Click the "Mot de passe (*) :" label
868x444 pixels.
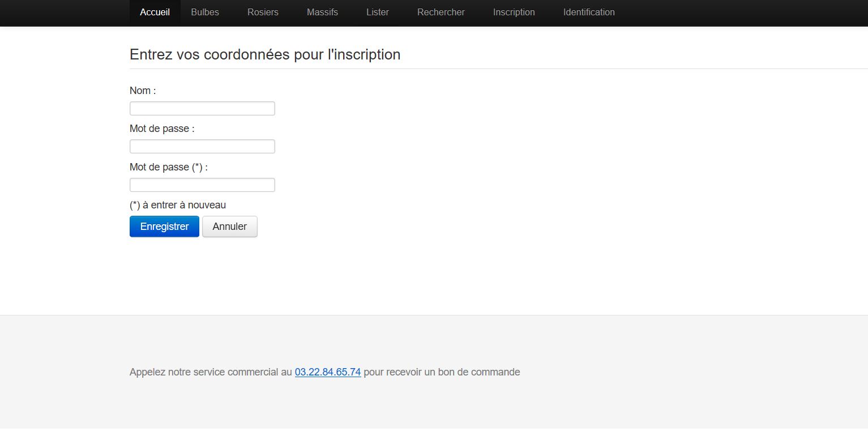(169, 167)
